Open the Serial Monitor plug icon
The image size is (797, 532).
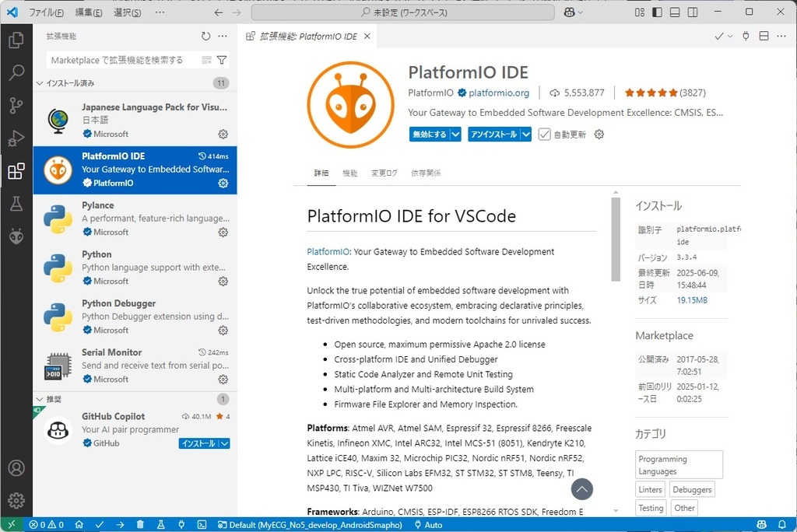point(181,524)
